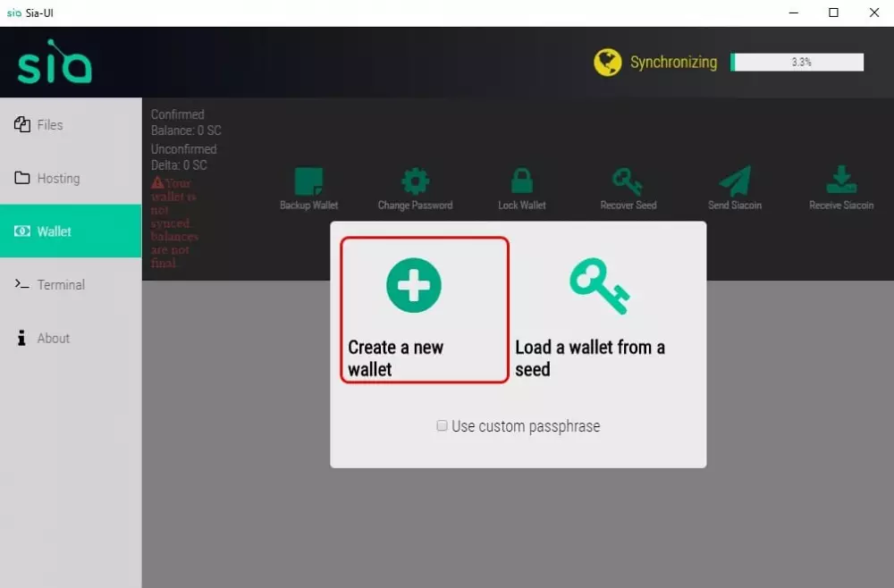
Task: Click the Backup Wallet icon
Action: pos(308,181)
